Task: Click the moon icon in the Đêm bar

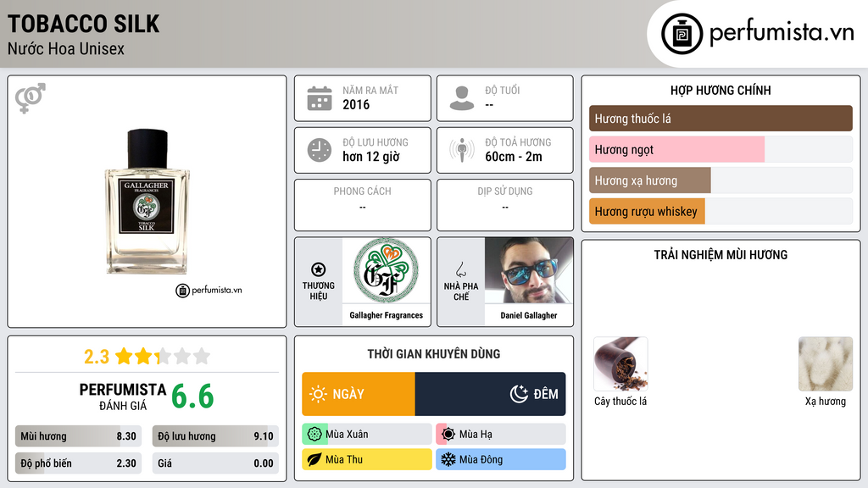Action: 520,394
